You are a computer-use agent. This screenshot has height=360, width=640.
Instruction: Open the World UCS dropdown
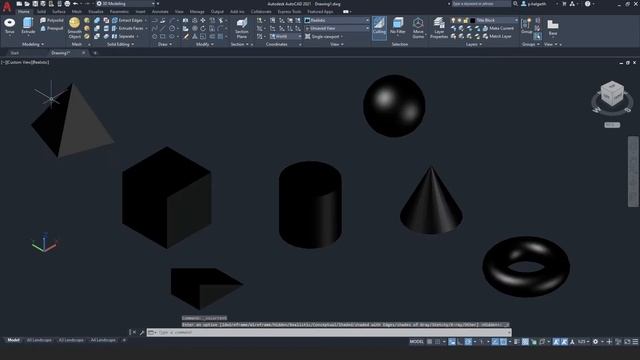point(285,36)
